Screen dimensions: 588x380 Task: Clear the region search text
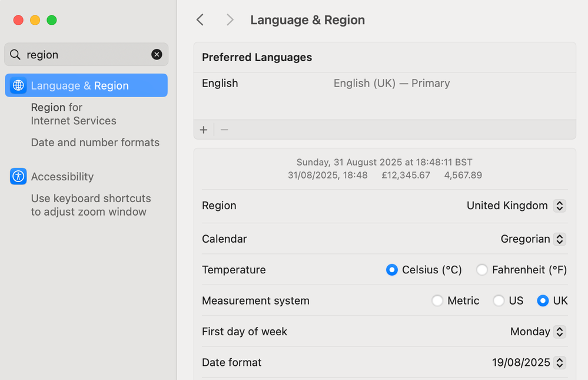[157, 54]
